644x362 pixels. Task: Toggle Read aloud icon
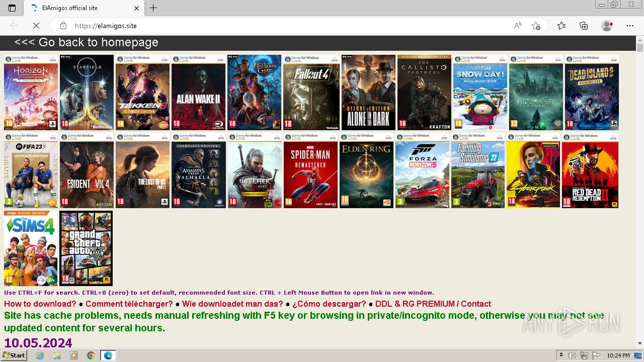[518, 26]
